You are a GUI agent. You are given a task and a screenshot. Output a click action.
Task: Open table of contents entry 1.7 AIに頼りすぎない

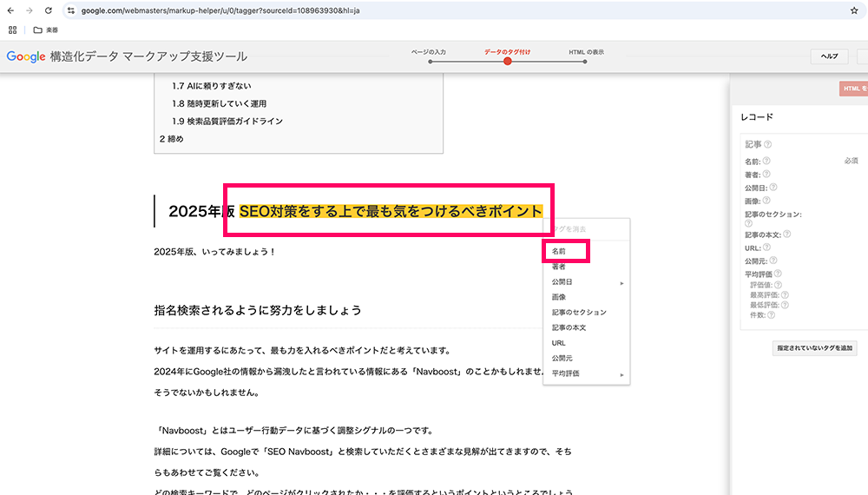(x=212, y=86)
